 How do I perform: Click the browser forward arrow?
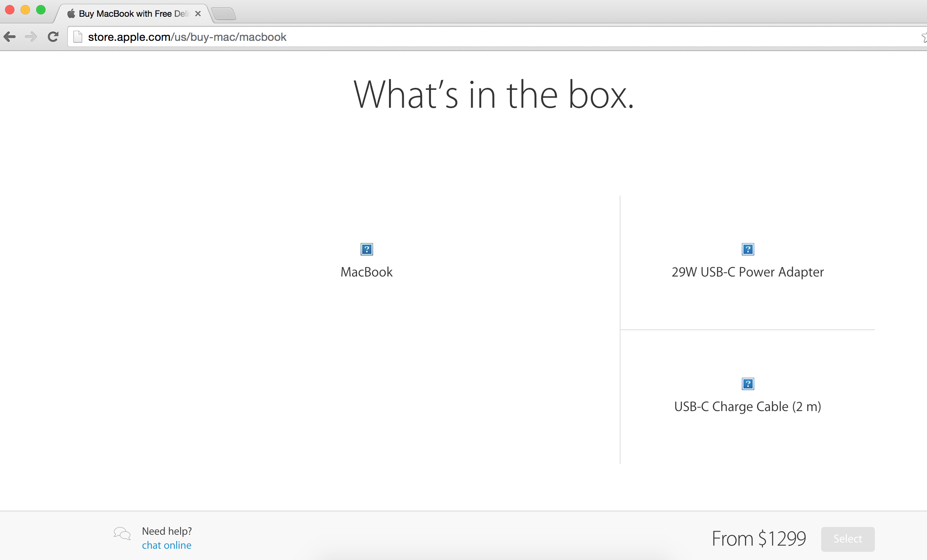point(31,37)
